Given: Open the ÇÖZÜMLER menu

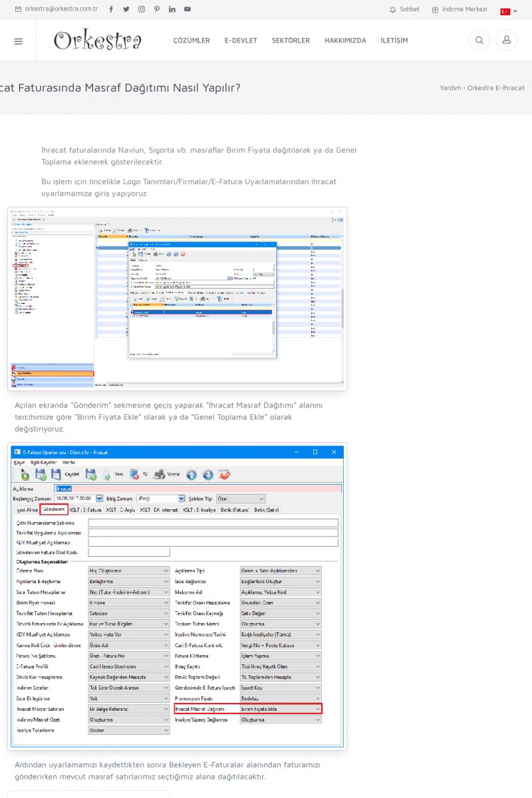Looking at the screenshot, I should 192,41.
